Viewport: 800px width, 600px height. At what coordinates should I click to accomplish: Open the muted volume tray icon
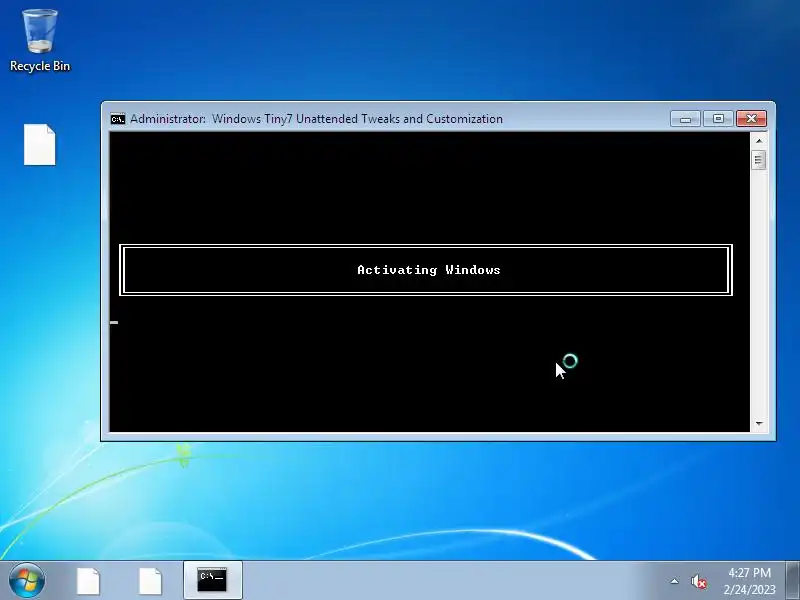click(x=698, y=582)
